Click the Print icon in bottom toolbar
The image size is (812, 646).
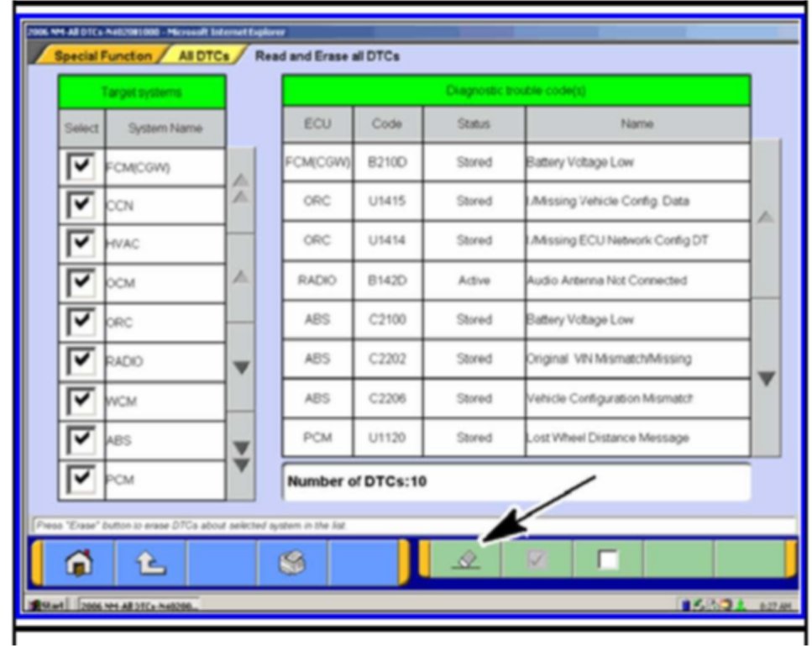292,562
